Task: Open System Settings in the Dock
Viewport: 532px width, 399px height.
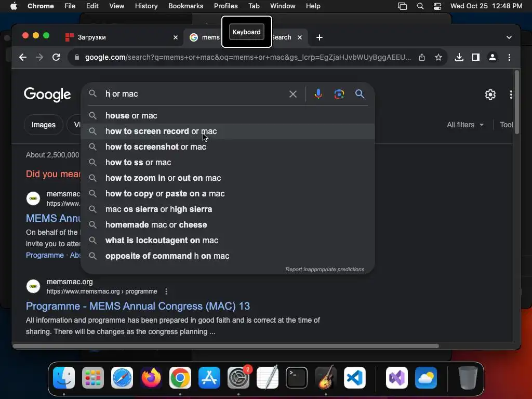Action: (x=238, y=378)
